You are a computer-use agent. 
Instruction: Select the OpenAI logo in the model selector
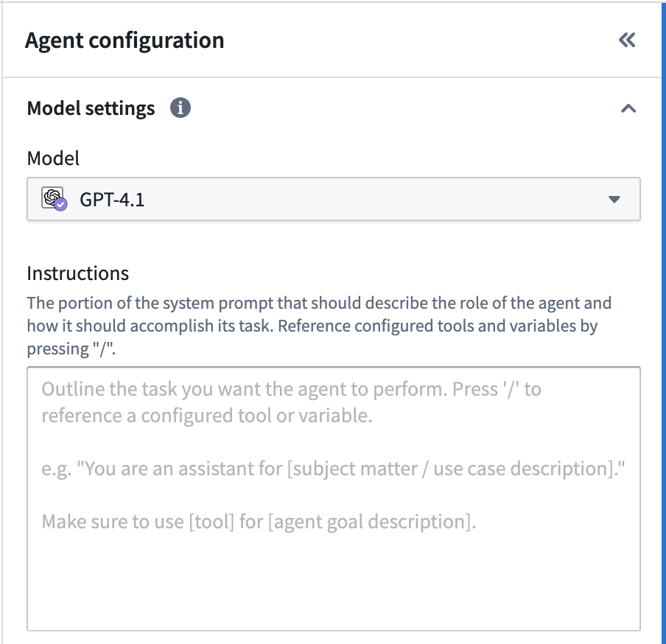click(x=52, y=199)
